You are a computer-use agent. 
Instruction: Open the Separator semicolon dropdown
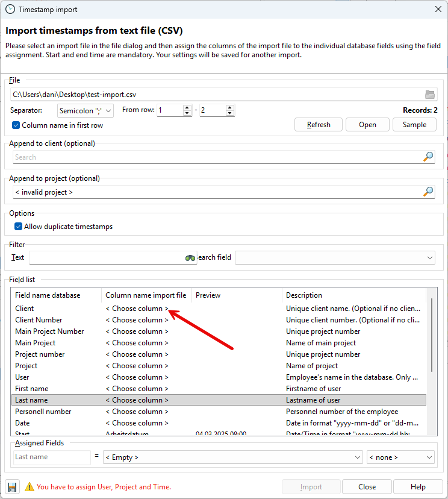[86, 111]
